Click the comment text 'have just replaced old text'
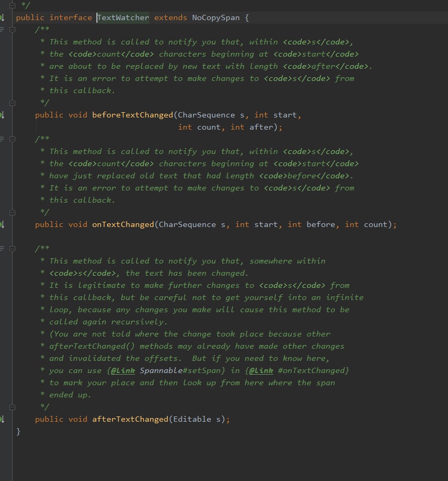The image size is (448, 481). [x=114, y=176]
